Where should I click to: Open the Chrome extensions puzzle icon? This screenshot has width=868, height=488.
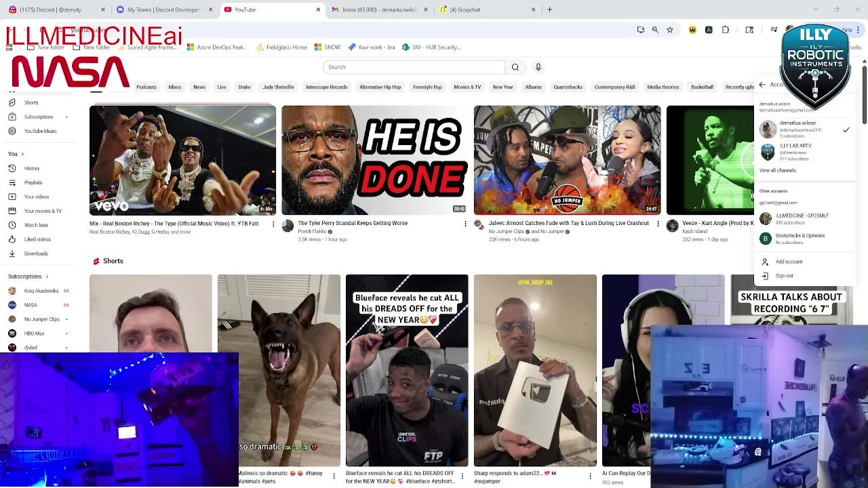point(726,30)
